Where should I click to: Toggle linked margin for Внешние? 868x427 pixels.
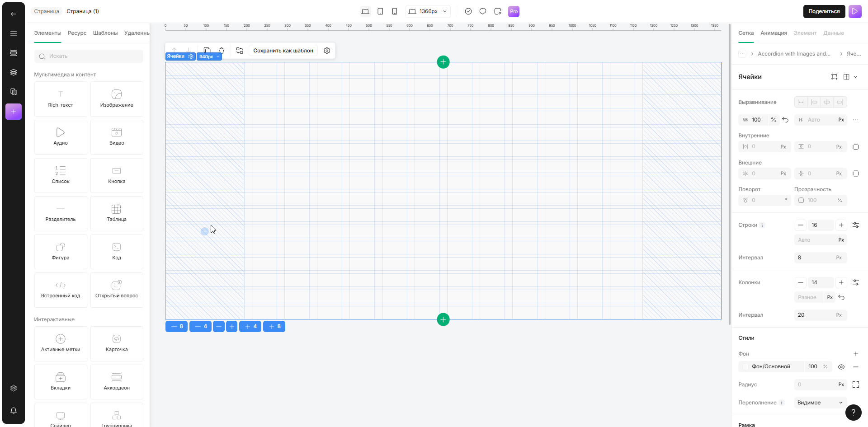coord(856,174)
